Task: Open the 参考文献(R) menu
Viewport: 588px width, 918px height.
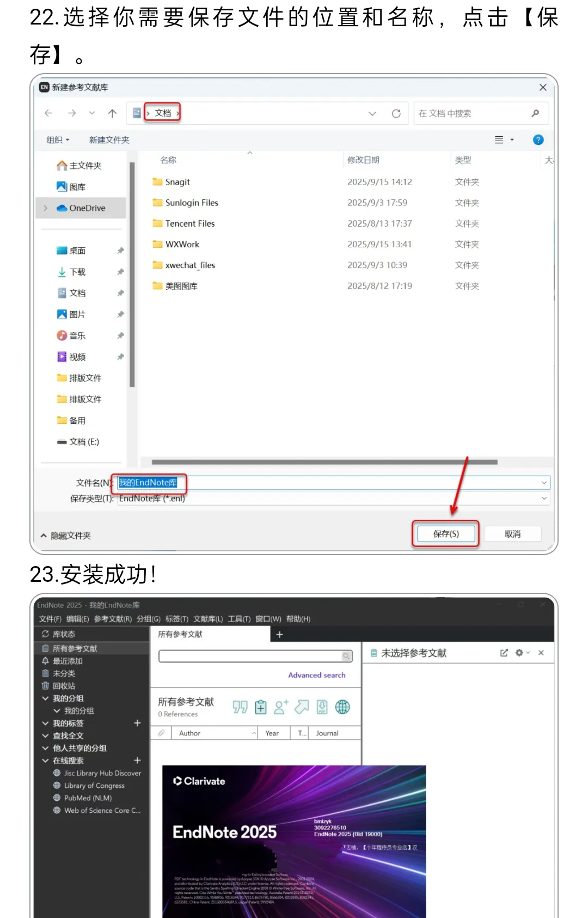Action: (113, 619)
